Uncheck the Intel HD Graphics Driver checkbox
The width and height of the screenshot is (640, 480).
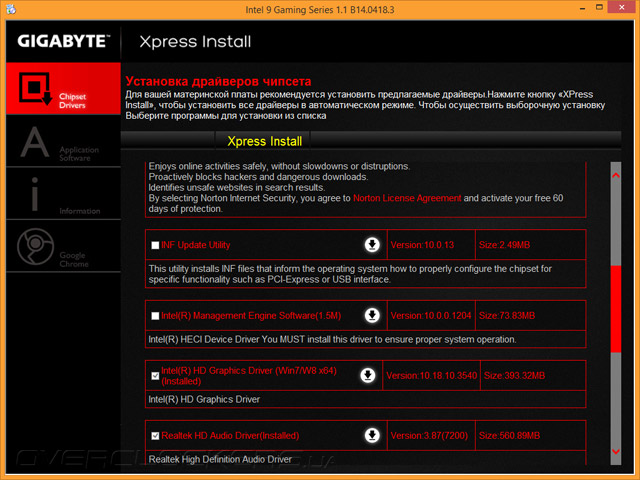155,376
